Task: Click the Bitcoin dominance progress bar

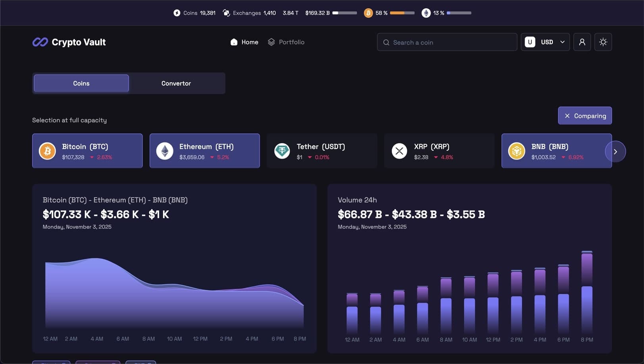Action: [x=402, y=12]
